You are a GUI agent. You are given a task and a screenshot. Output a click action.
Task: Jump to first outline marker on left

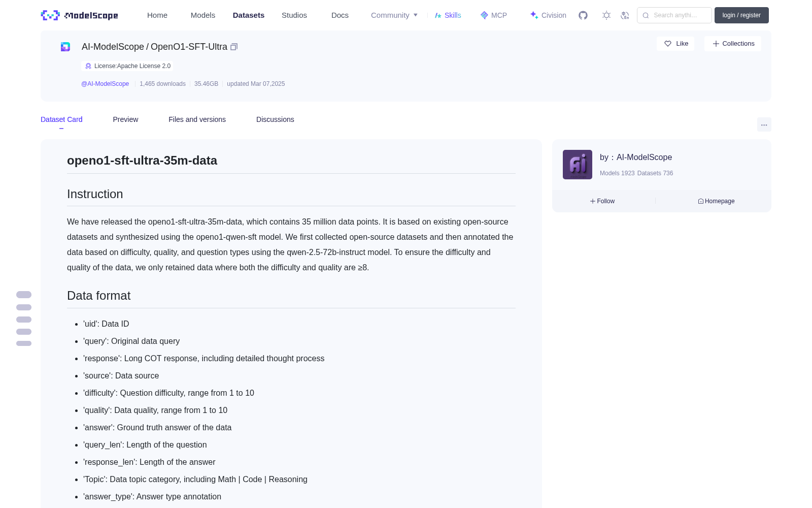coord(24,295)
